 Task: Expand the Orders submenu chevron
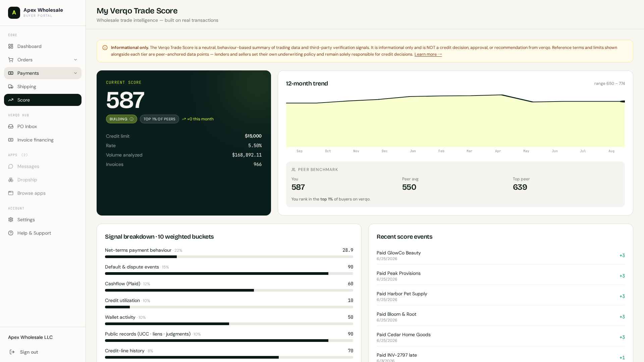(x=75, y=60)
